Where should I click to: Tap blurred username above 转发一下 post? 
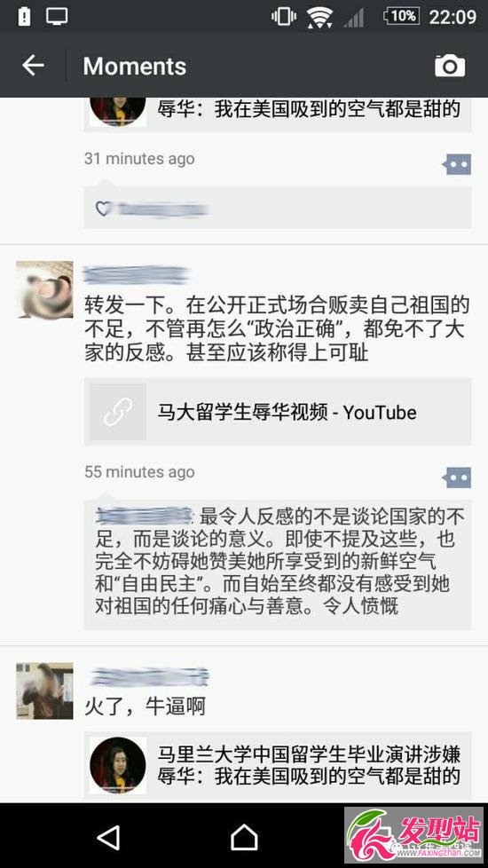point(136,275)
